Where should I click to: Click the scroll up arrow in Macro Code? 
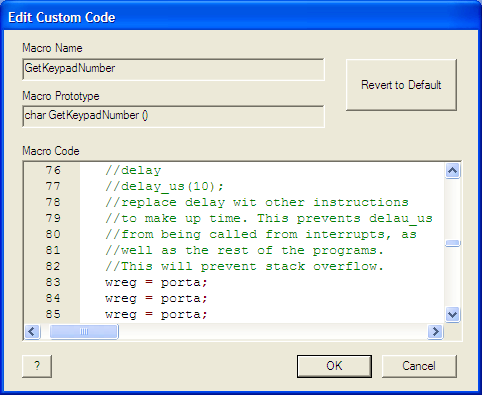pos(453,171)
